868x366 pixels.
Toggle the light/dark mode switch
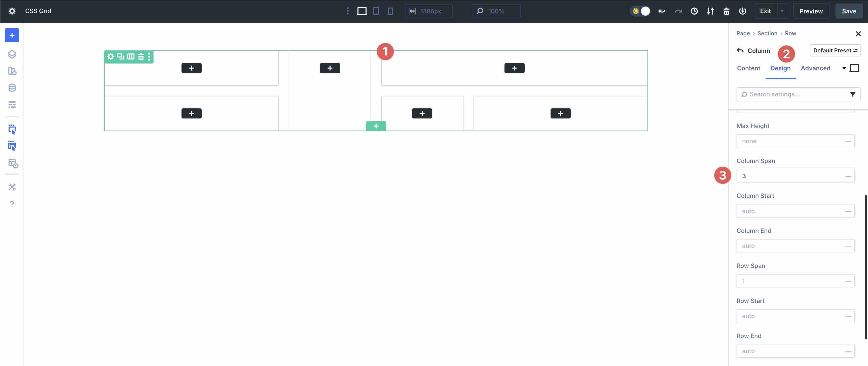(x=640, y=11)
